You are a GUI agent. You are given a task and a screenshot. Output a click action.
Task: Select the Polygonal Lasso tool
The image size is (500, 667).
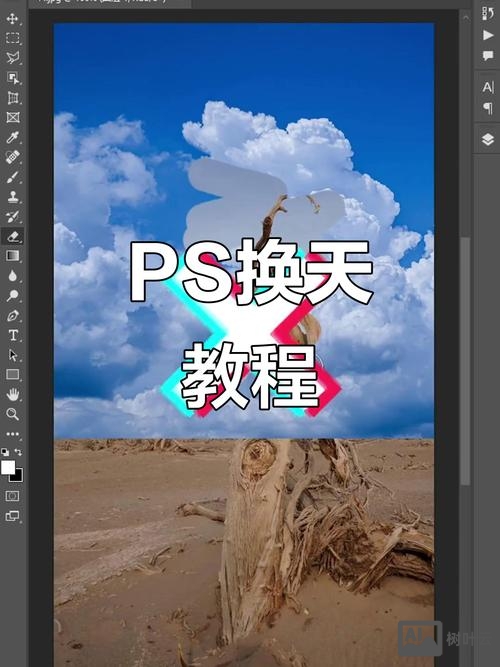[12, 58]
